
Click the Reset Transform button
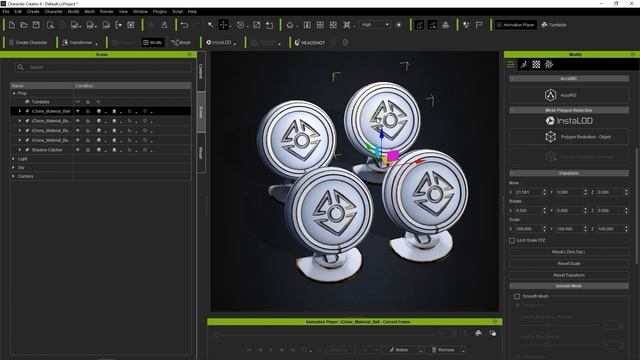point(569,275)
